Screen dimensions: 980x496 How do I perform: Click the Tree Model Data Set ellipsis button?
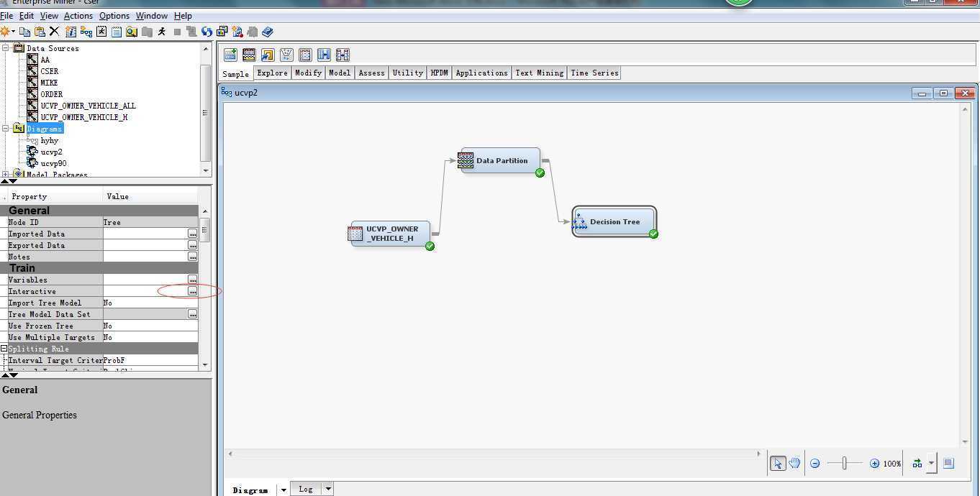click(x=193, y=314)
